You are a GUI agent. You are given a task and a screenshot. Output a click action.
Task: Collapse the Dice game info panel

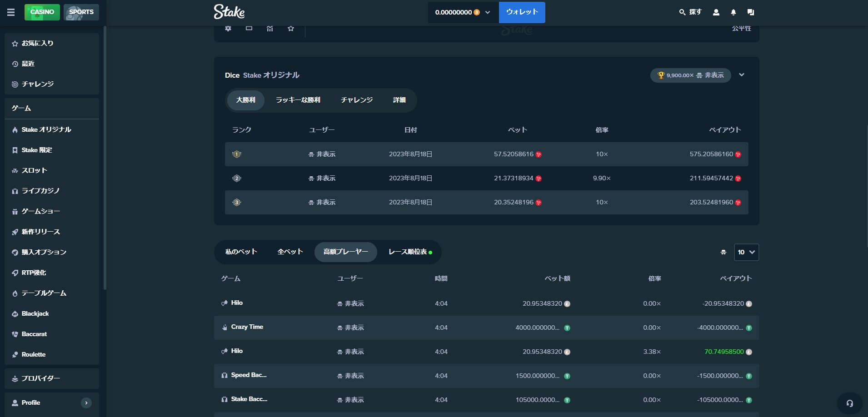click(742, 75)
